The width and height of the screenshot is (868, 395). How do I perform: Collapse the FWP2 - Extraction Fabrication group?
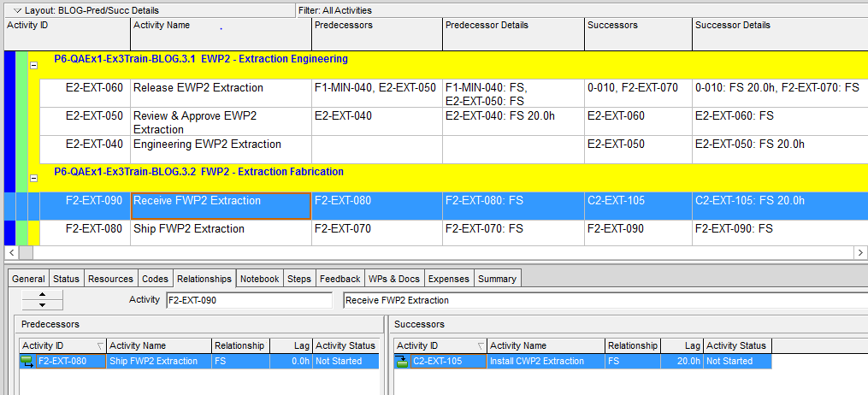click(33, 178)
